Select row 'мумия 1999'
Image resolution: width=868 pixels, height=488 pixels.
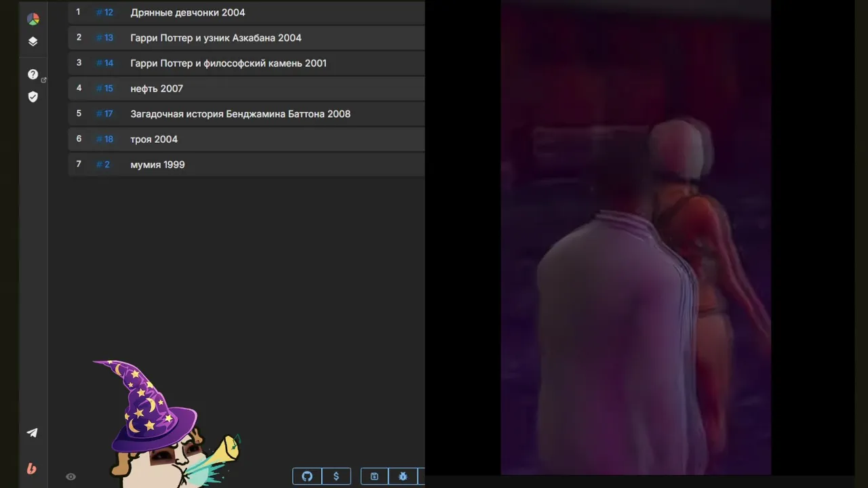(x=246, y=165)
